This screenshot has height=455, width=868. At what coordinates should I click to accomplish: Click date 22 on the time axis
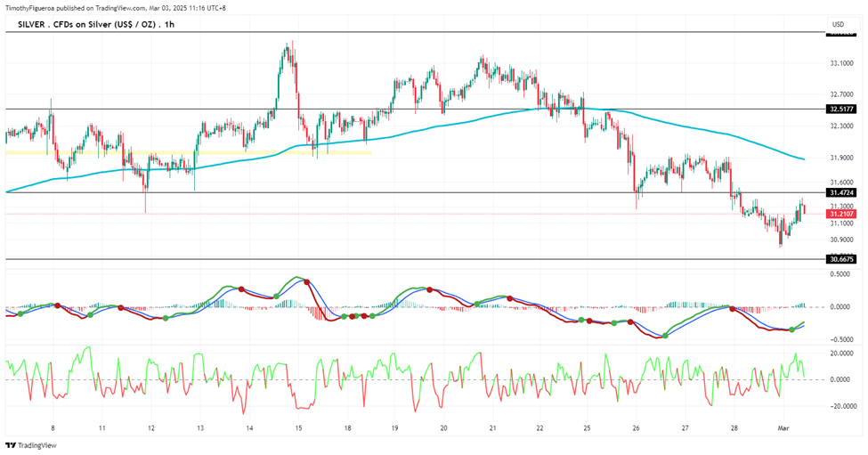[539, 428]
